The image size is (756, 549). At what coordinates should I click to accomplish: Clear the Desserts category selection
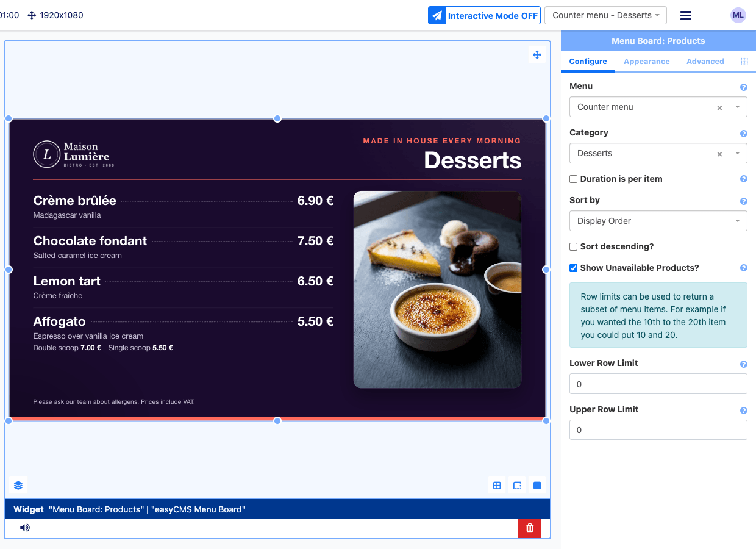[x=719, y=154]
